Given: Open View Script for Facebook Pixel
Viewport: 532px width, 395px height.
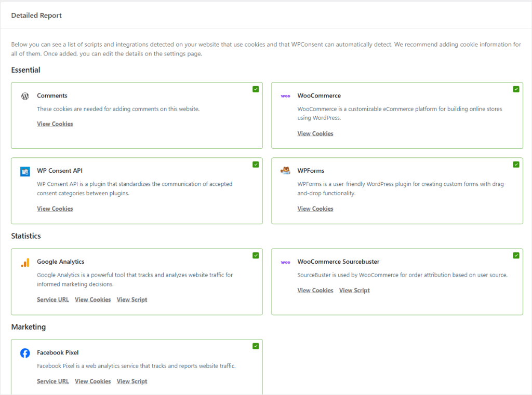Looking at the screenshot, I should pyautogui.click(x=132, y=382).
